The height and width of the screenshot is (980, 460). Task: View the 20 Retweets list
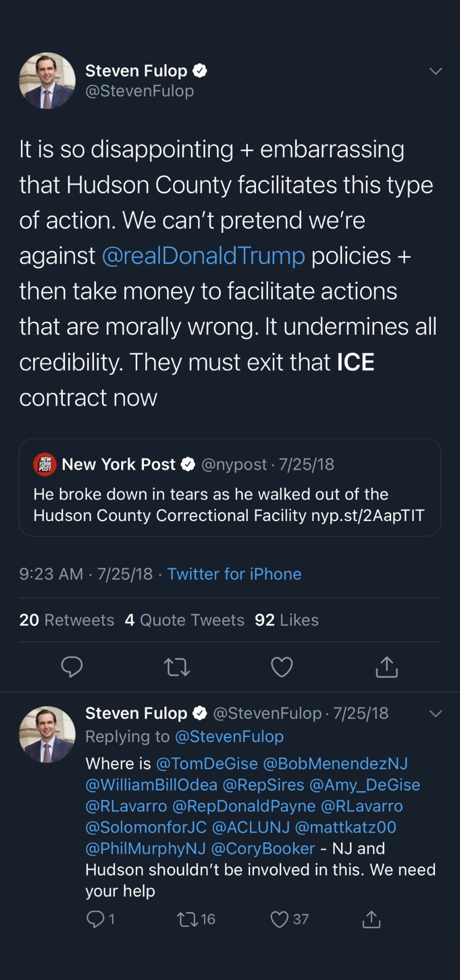tap(67, 620)
